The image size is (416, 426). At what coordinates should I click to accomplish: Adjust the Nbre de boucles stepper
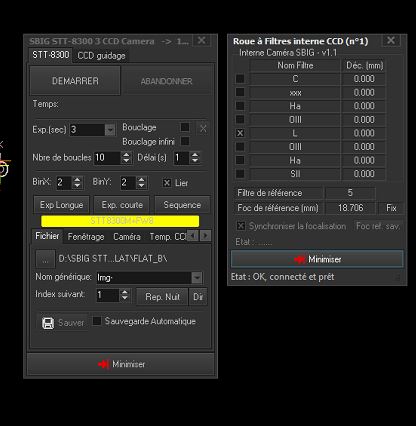[126, 158]
